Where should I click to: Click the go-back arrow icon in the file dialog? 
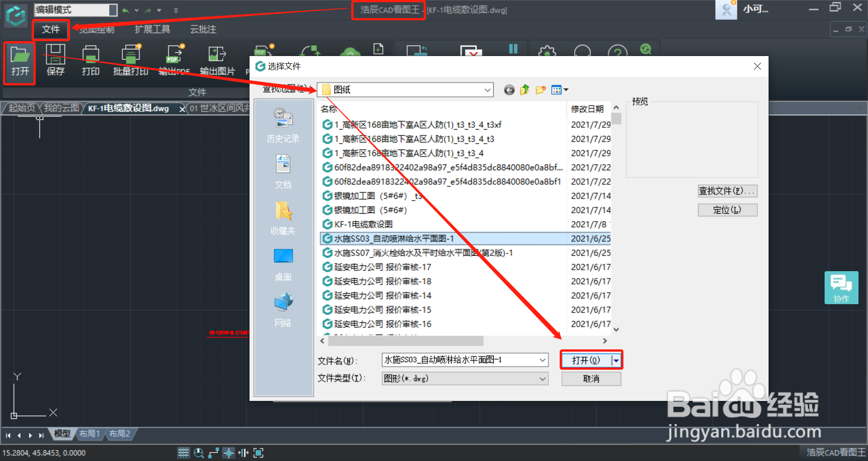[509, 90]
